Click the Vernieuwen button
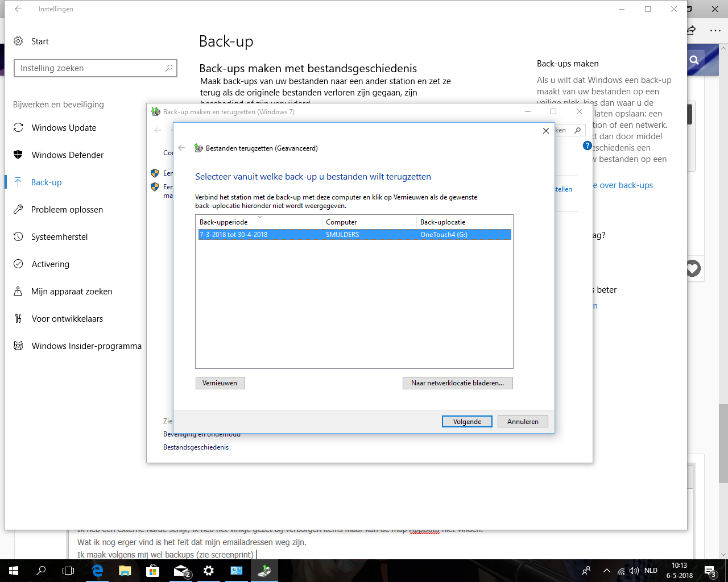Viewport: 728px width, 582px height. [220, 383]
